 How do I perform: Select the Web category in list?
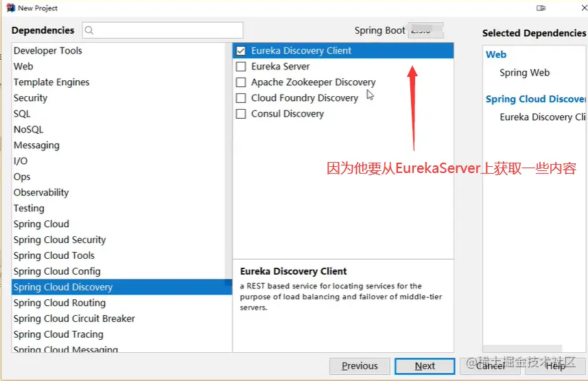pos(118,67)
